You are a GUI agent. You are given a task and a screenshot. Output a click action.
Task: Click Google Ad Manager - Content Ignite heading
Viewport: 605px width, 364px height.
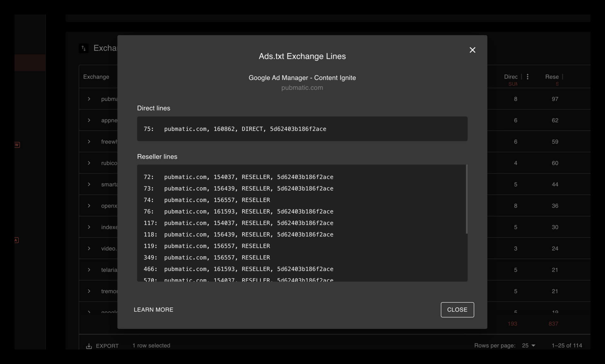[302, 78]
